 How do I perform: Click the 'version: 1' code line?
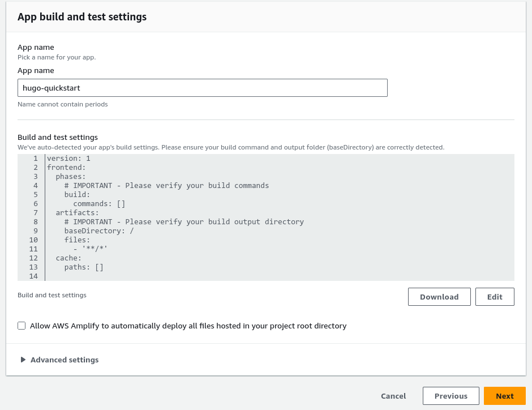pyautogui.click(x=68, y=159)
